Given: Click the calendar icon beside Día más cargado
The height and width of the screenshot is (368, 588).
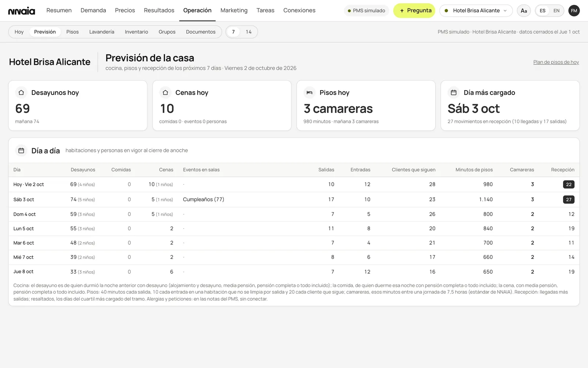Looking at the screenshot, I should [453, 93].
